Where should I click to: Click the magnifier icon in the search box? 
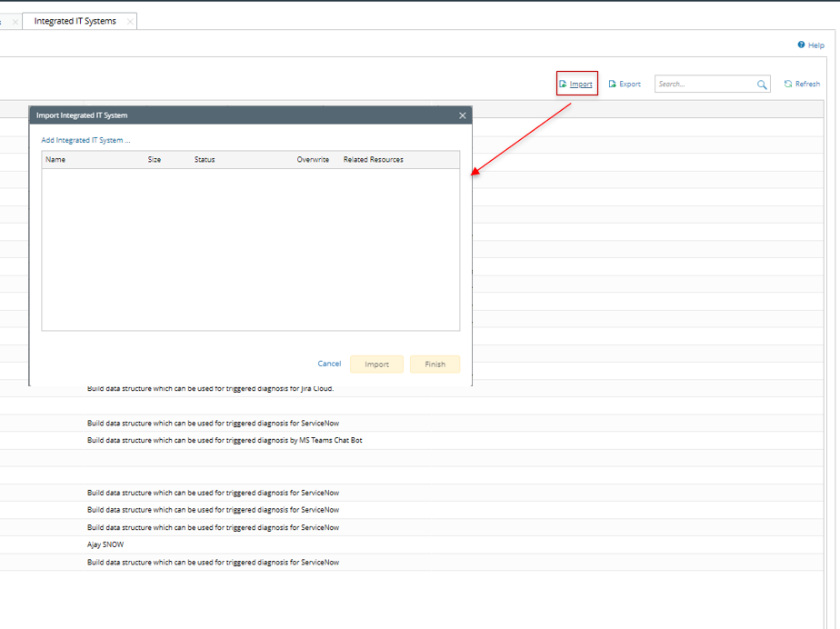(762, 85)
